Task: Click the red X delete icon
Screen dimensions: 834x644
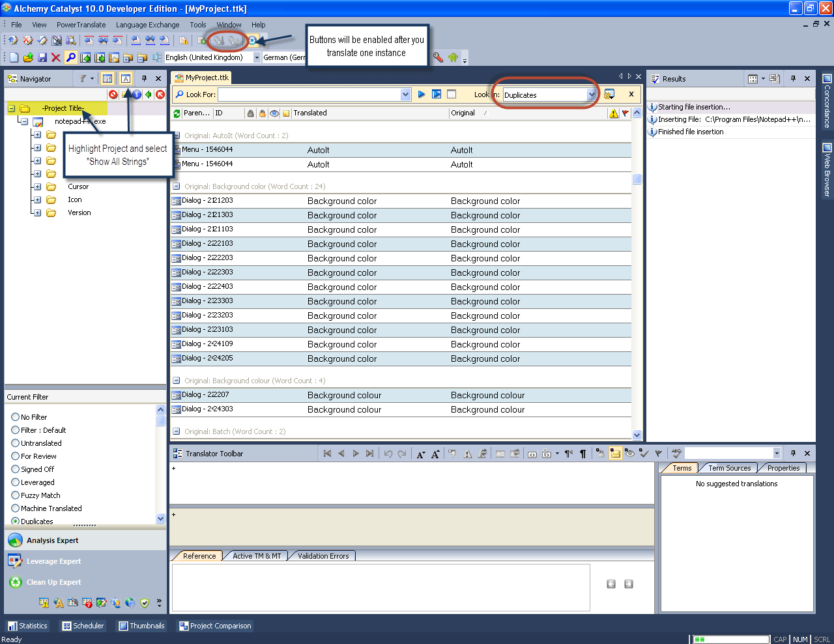Action: pos(56,57)
